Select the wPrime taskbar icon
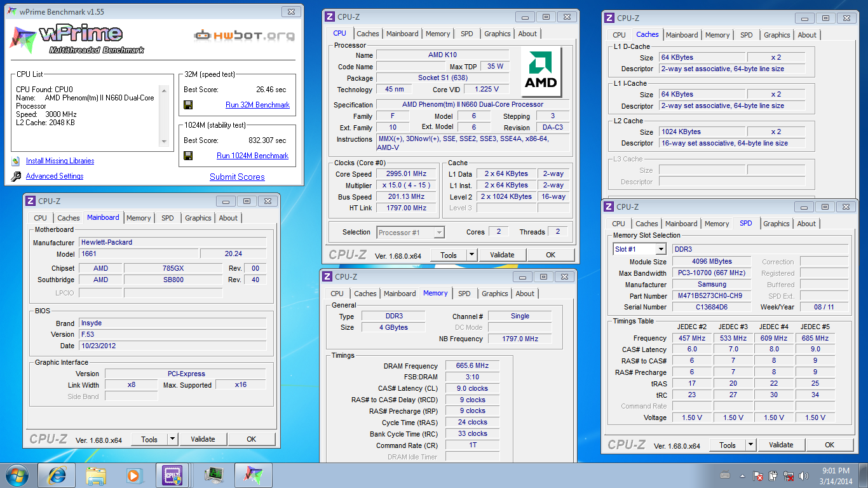The width and height of the screenshot is (868, 488). point(253,475)
